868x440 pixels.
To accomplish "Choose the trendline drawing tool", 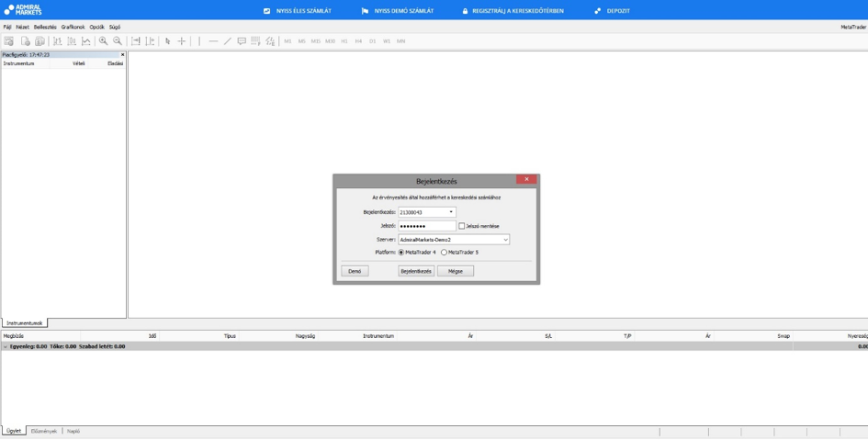I will click(228, 41).
